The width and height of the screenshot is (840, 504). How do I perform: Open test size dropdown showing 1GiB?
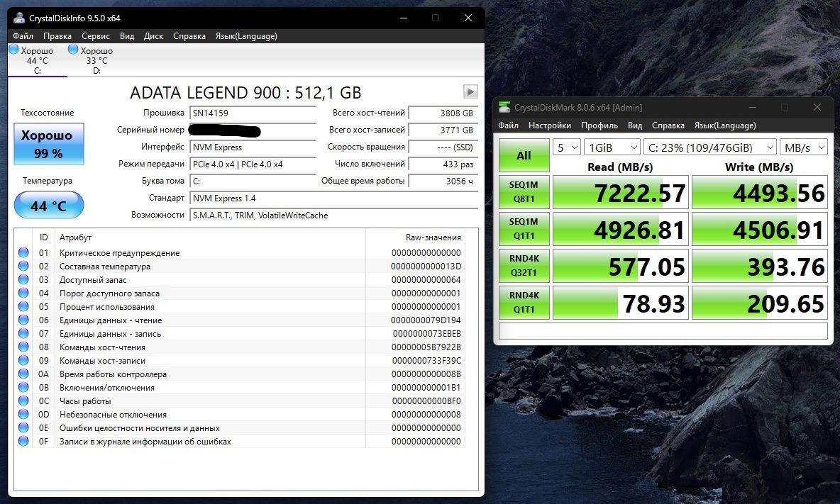point(612,147)
